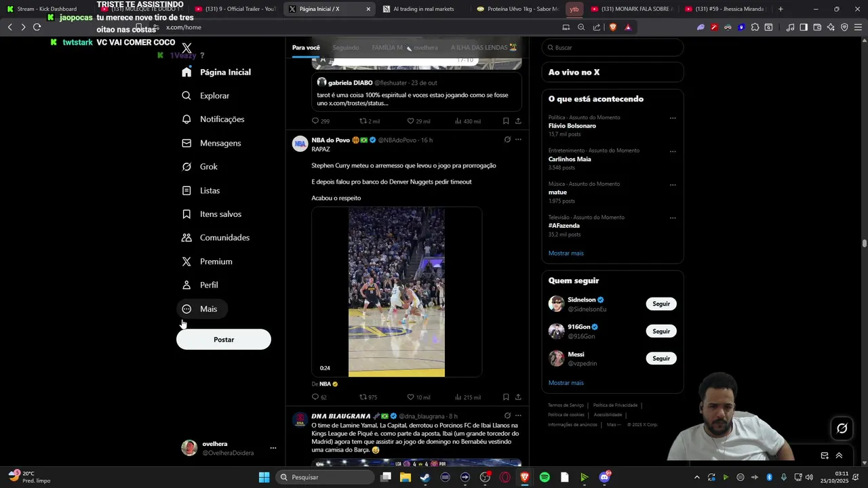
Task: Switch to the Para você tab
Action: (x=306, y=47)
